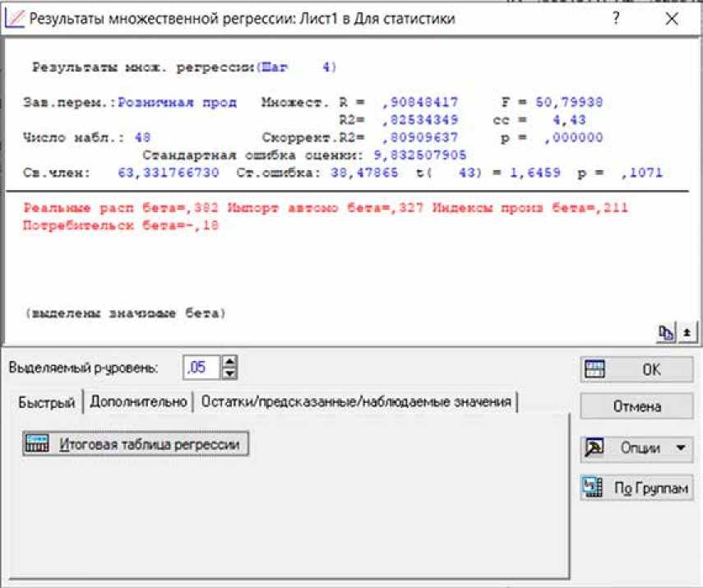Click the Индексы произ бета=,211 text

(x=530, y=208)
